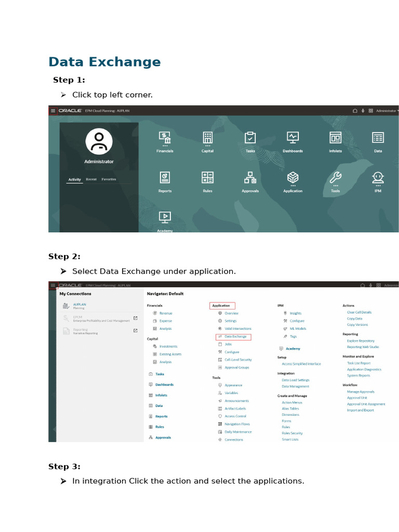399x532 pixels.
Task: Open Action Menus under Create and Manage
Action: (x=292, y=403)
